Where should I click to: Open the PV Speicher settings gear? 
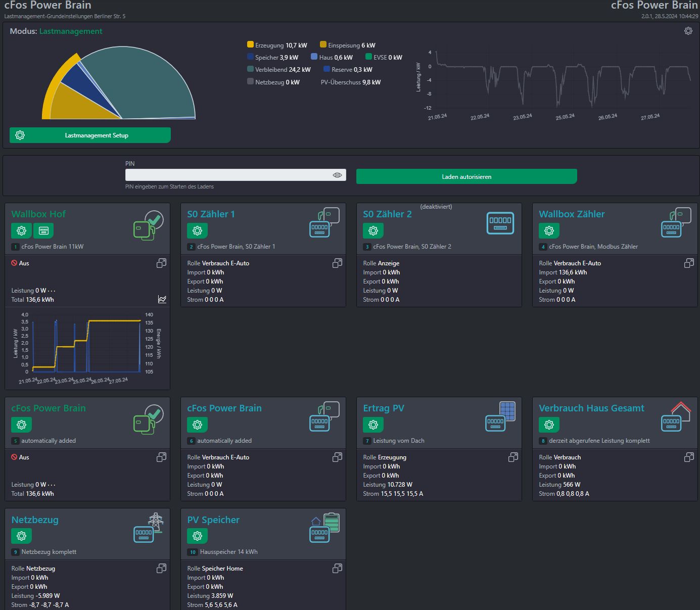[197, 536]
